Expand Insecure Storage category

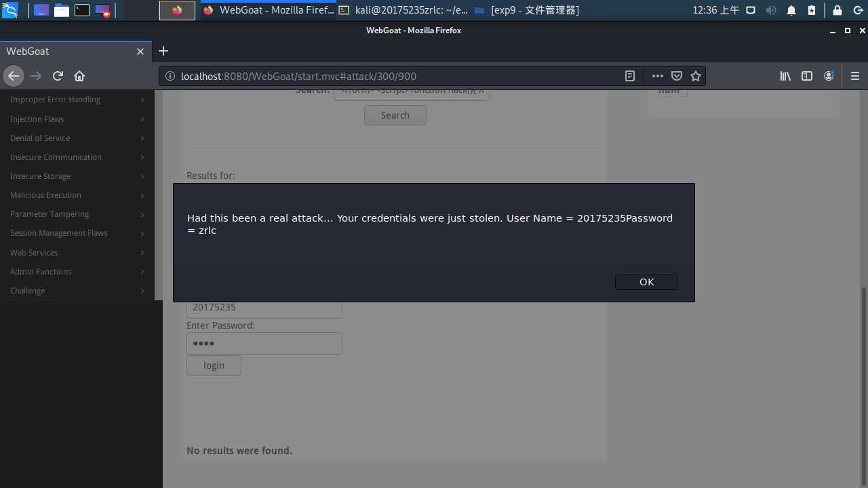(77, 176)
